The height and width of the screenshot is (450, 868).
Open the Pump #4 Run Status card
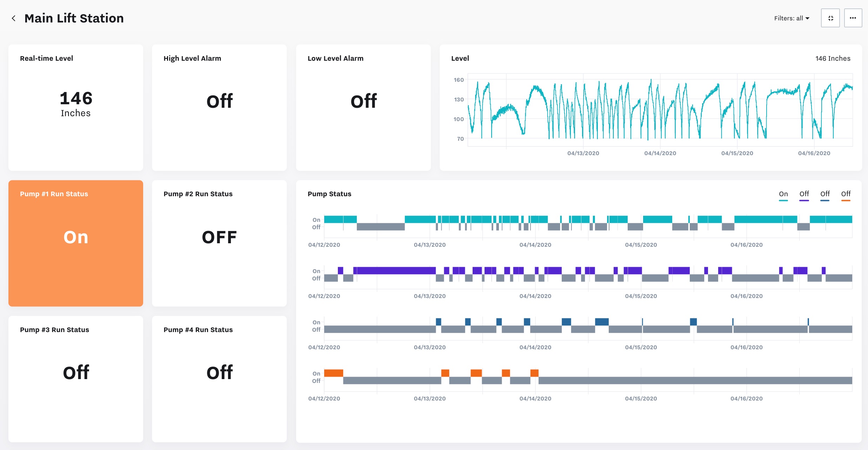[x=219, y=379]
